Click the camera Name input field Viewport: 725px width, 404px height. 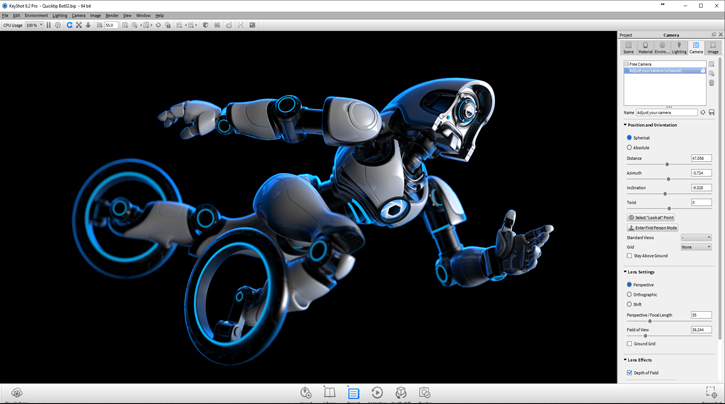666,112
